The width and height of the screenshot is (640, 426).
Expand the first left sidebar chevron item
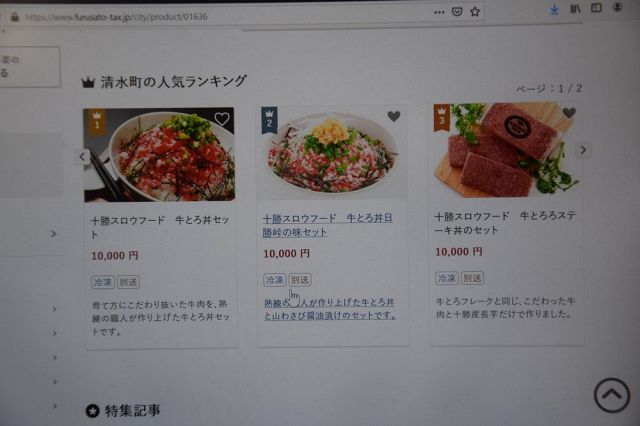[x=53, y=234]
